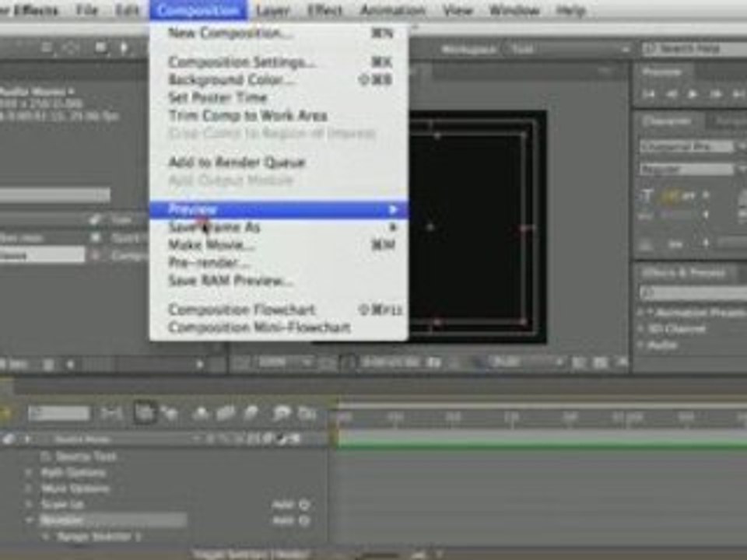Open Composition Settings menu item
The image size is (747, 560).
click(279, 62)
